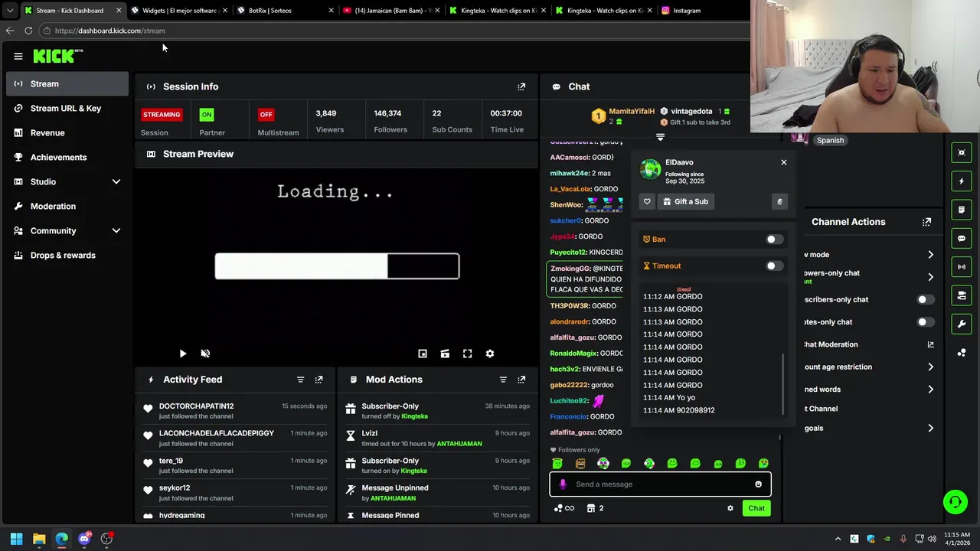Image resolution: width=980 pixels, height=551 pixels.
Task: Expand the Community sidebar section
Action: click(116, 230)
